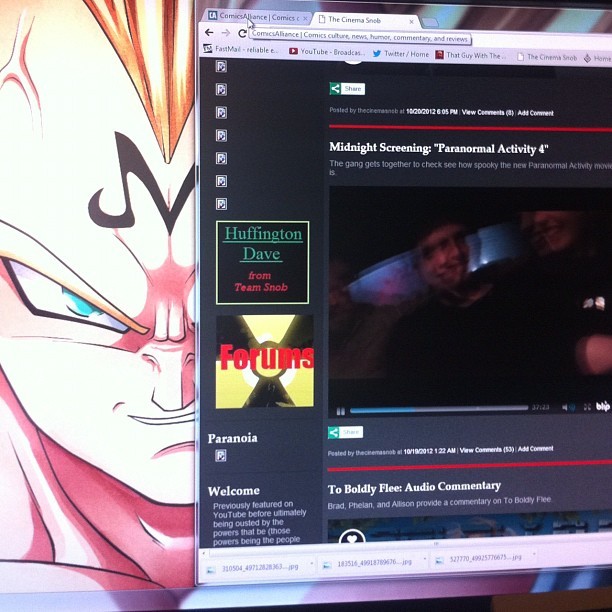612x612 pixels.
Task: Open the Twitter / Home bookmark
Action: [x=401, y=54]
